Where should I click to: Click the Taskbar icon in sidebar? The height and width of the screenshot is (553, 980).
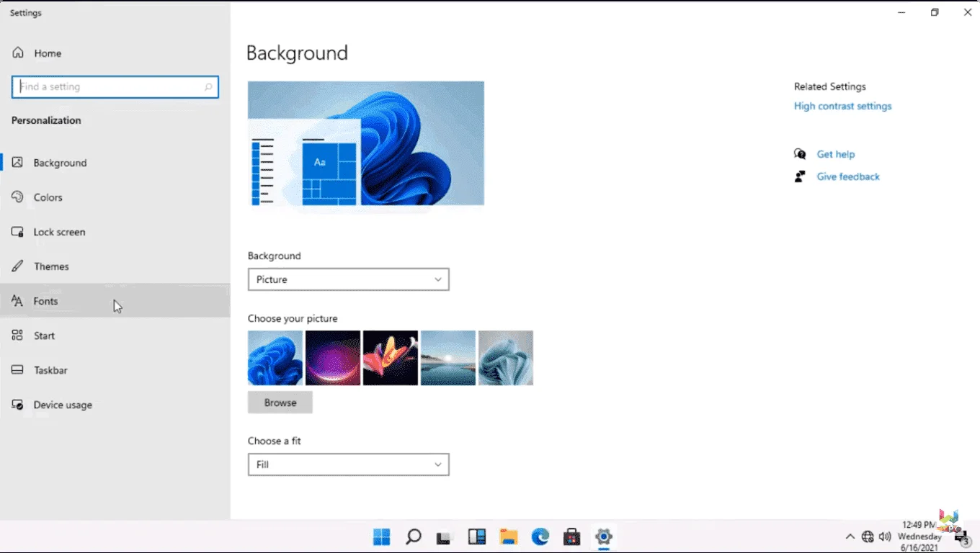click(x=18, y=370)
